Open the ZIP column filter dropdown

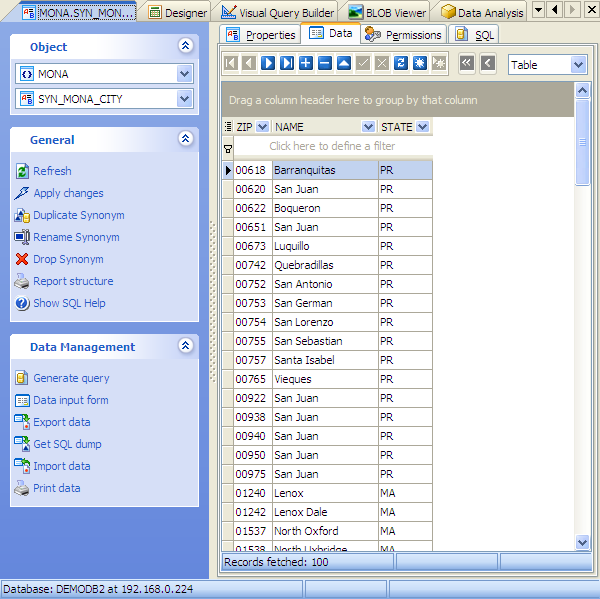click(263, 127)
